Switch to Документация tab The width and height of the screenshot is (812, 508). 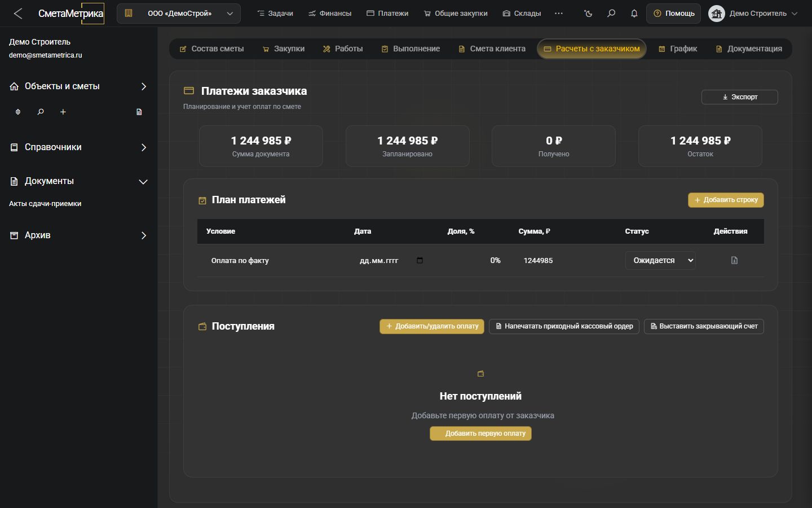pyautogui.click(x=749, y=49)
